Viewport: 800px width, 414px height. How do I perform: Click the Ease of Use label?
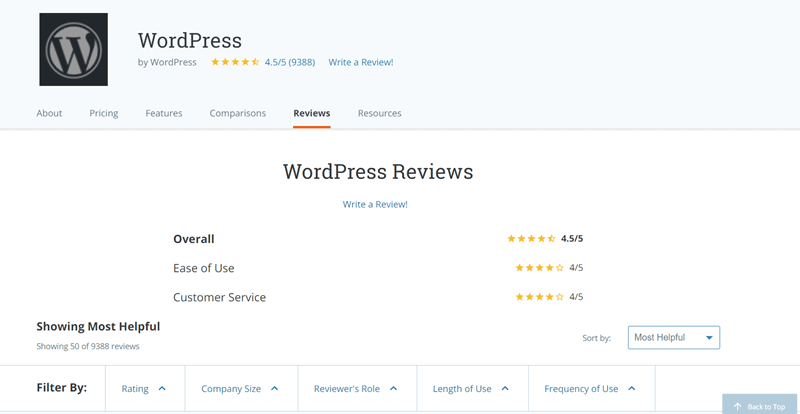pos(204,268)
